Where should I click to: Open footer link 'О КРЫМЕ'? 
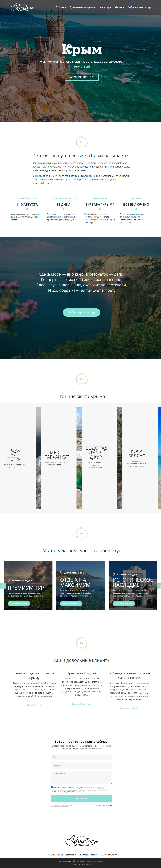tap(51, 855)
